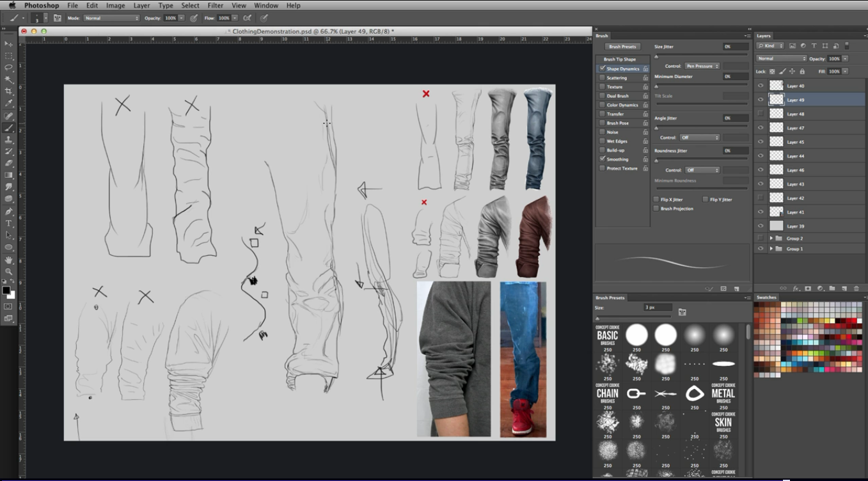Click the Zoom tool in toolbar

coord(9,271)
